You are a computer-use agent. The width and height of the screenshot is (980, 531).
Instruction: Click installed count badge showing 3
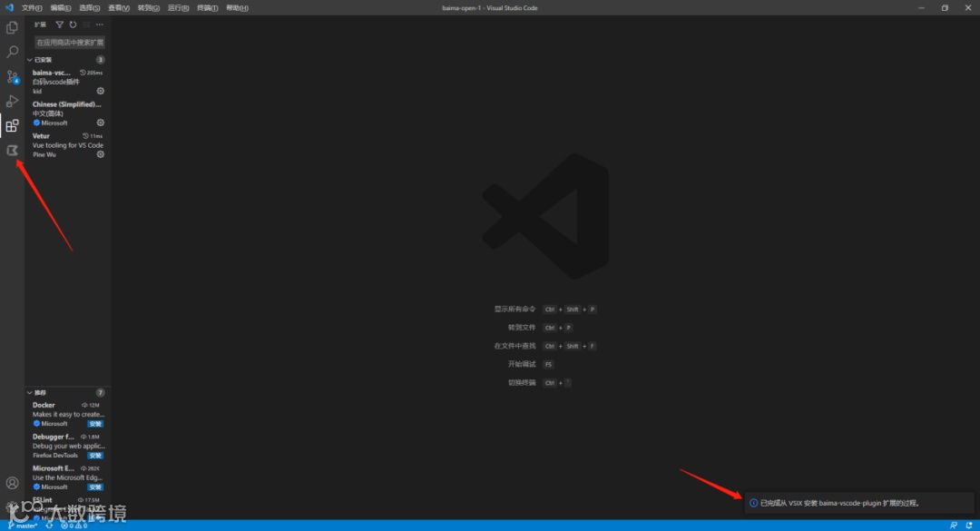coord(100,59)
